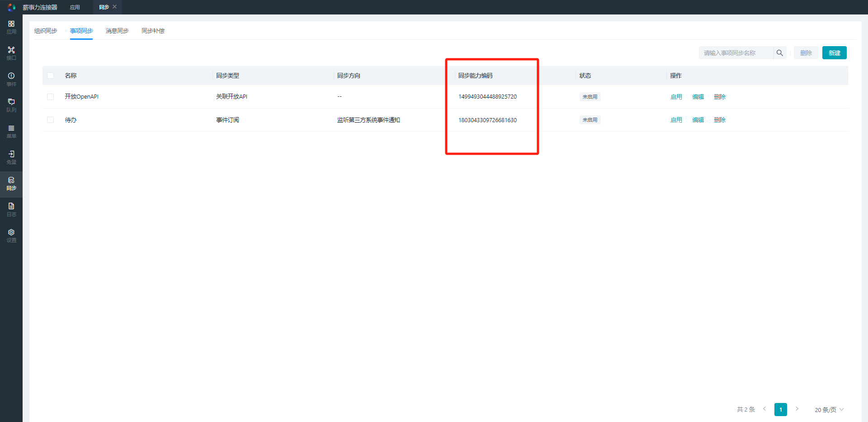The width and height of the screenshot is (868, 422).
Task: Open the 应用 section in the sidebar
Action: (x=11, y=27)
